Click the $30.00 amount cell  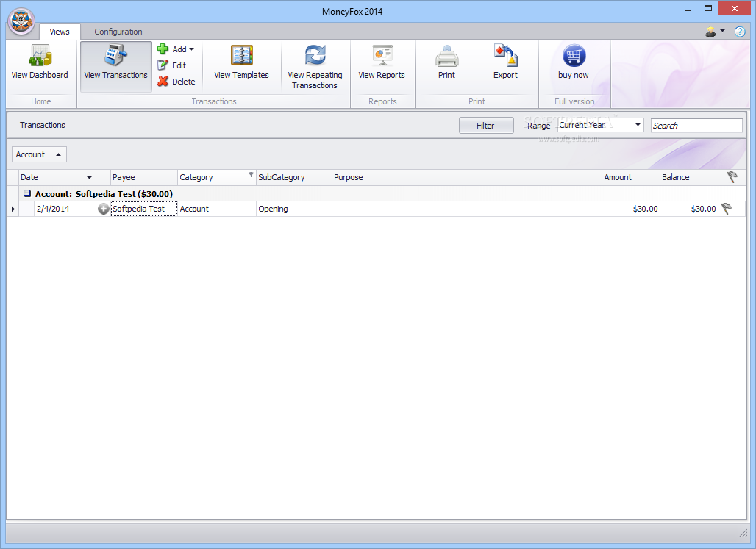(631, 209)
